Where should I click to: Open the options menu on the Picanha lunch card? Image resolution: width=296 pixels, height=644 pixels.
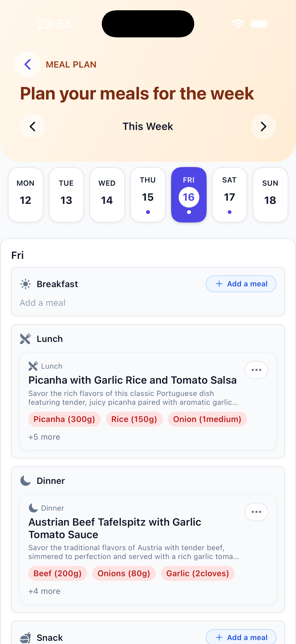[x=256, y=370]
